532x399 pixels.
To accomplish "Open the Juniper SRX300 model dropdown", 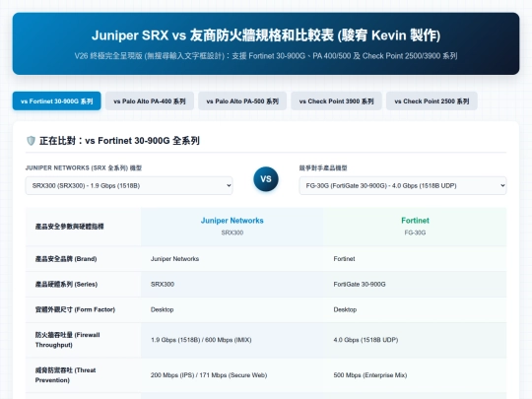I will (x=129, y=185).
